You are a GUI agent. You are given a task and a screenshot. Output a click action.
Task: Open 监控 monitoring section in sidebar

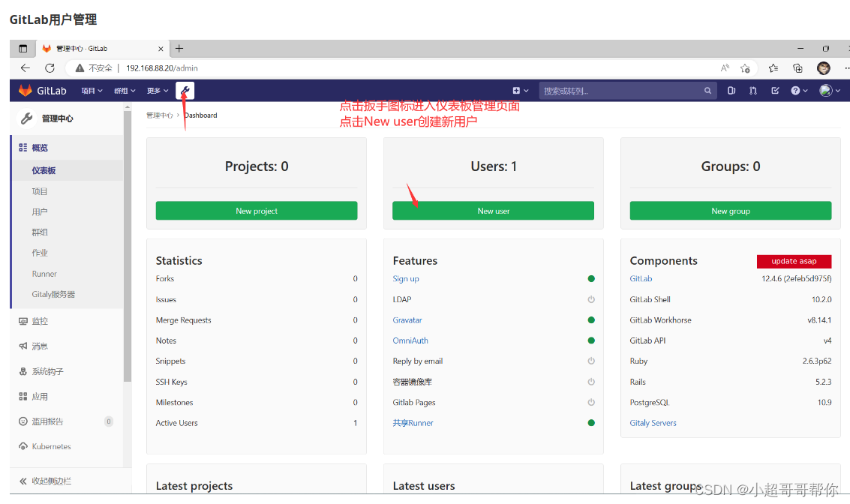click(x=38, y=321)
